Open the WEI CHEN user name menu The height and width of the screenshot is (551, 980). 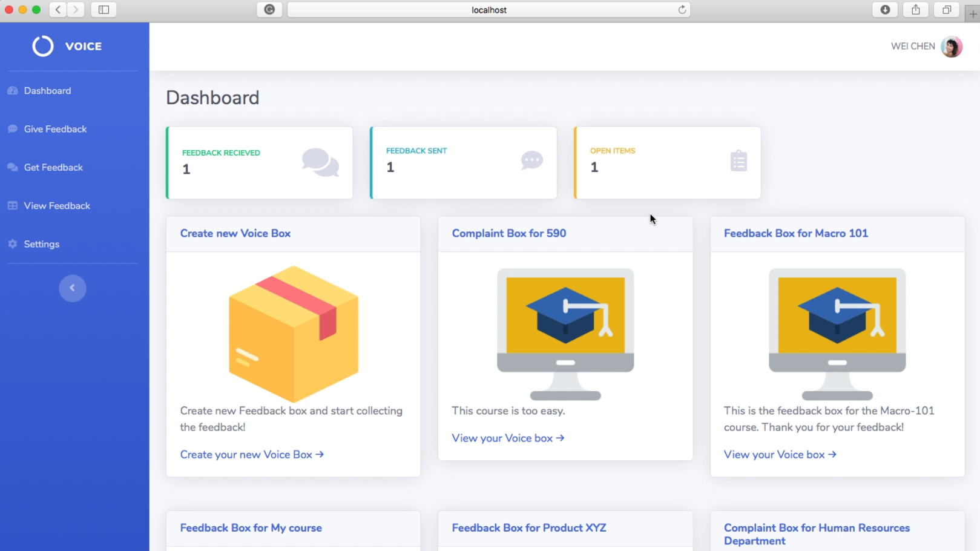[913, 46]
